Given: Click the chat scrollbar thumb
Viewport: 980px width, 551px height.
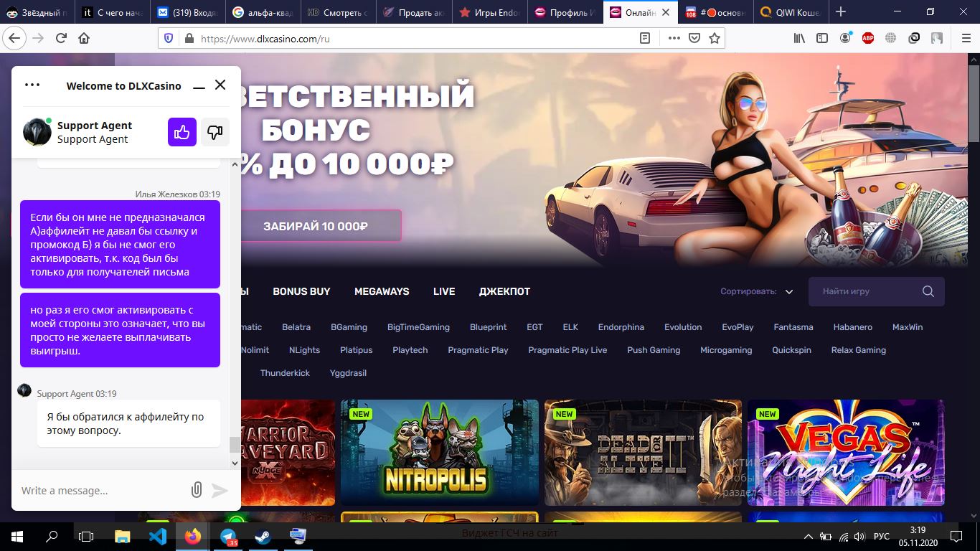Looking at the screenshot, I should pyautogui.click(x=235, y=444).
